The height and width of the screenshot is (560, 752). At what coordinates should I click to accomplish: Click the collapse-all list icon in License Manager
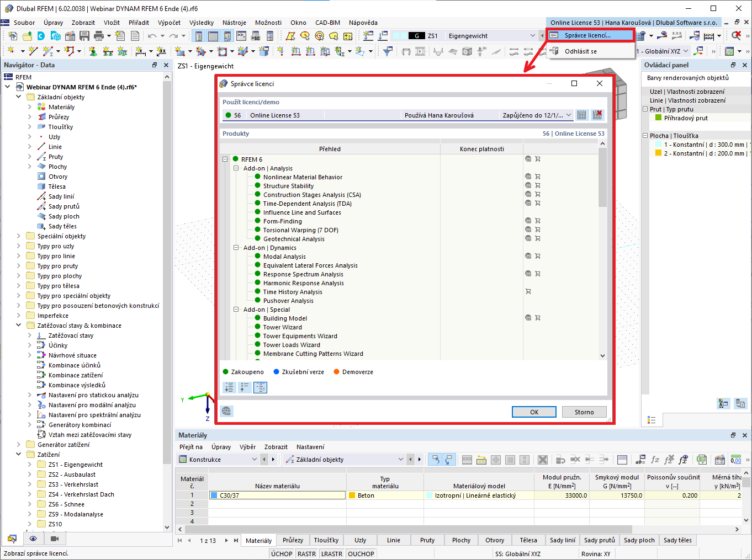click(x=245, y=388)
